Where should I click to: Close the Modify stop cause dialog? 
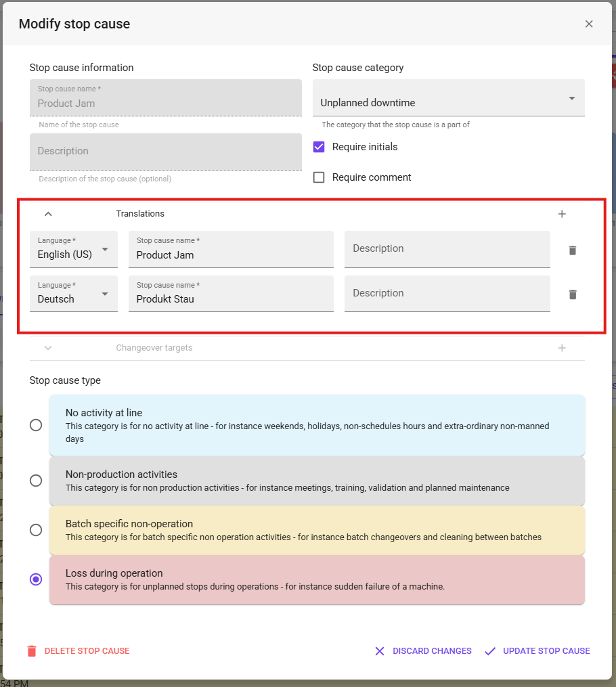589,24
